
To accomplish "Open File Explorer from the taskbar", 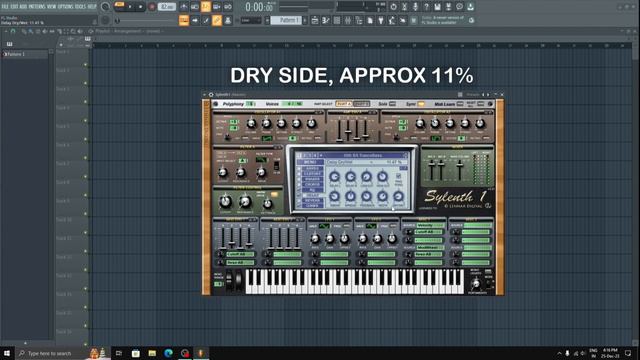I will [152, 353].
